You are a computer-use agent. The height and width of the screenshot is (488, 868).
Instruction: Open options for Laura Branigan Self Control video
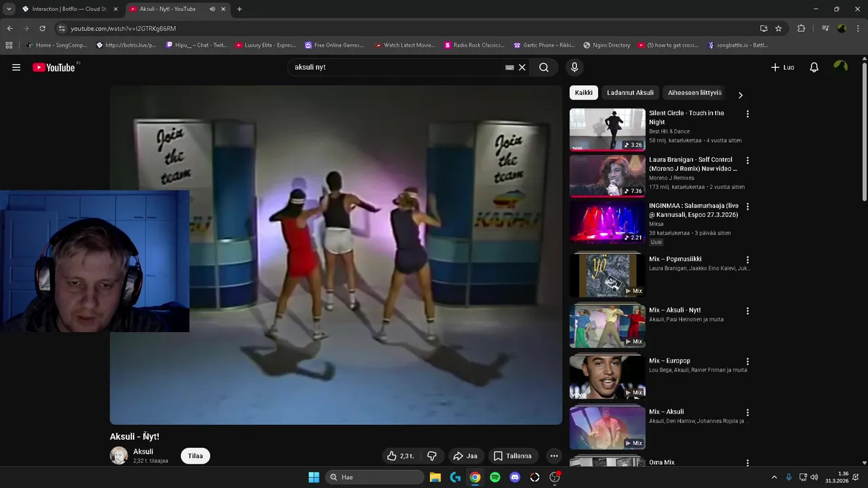pos(747,161)
